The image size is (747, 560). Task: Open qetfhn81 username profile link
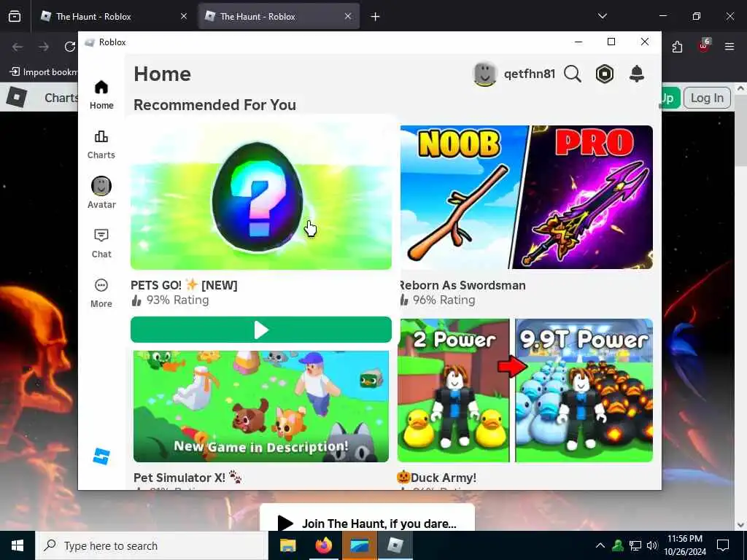(530, 74)
